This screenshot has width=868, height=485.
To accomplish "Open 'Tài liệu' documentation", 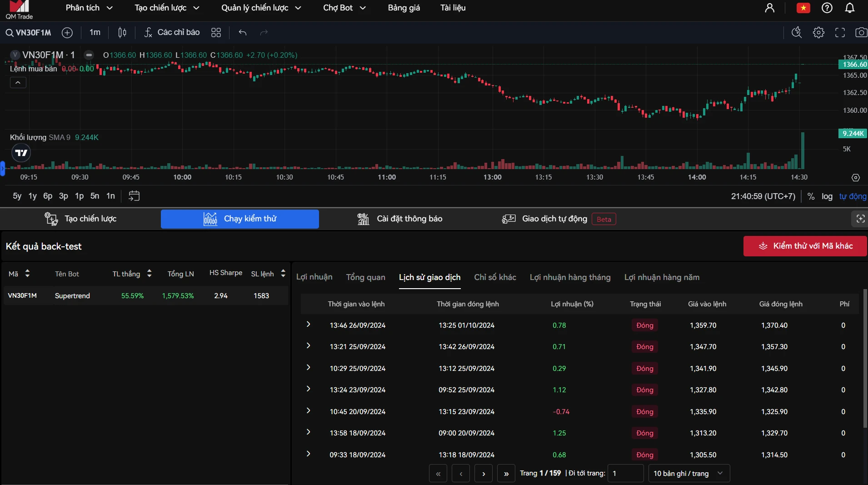I will [x=453, y=8].
